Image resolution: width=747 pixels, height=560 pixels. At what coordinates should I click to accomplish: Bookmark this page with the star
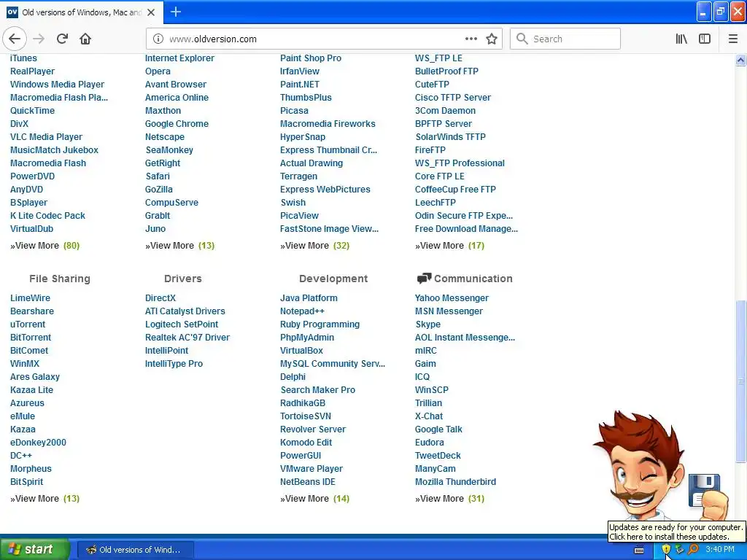click(x=492, y=39)
